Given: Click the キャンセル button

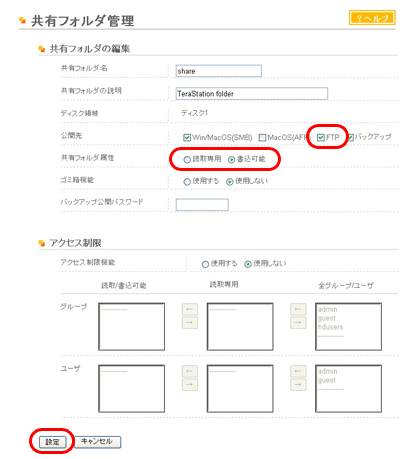Looking at the screenshot, I should [97, 442].
